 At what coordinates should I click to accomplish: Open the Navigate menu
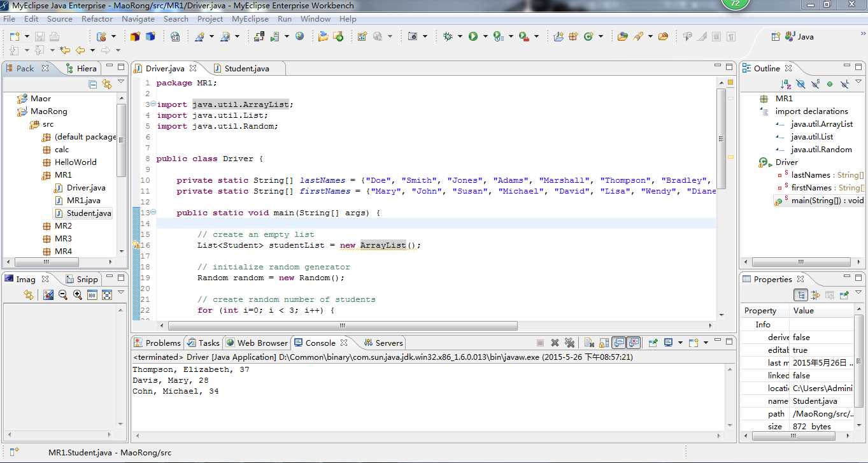[x=138, y=19]
